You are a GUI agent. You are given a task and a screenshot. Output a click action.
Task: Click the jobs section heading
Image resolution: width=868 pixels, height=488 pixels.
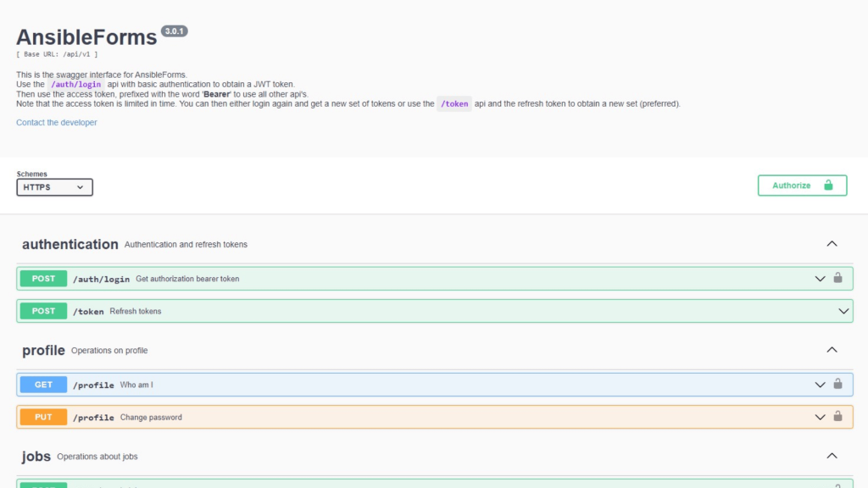point(36,456)
